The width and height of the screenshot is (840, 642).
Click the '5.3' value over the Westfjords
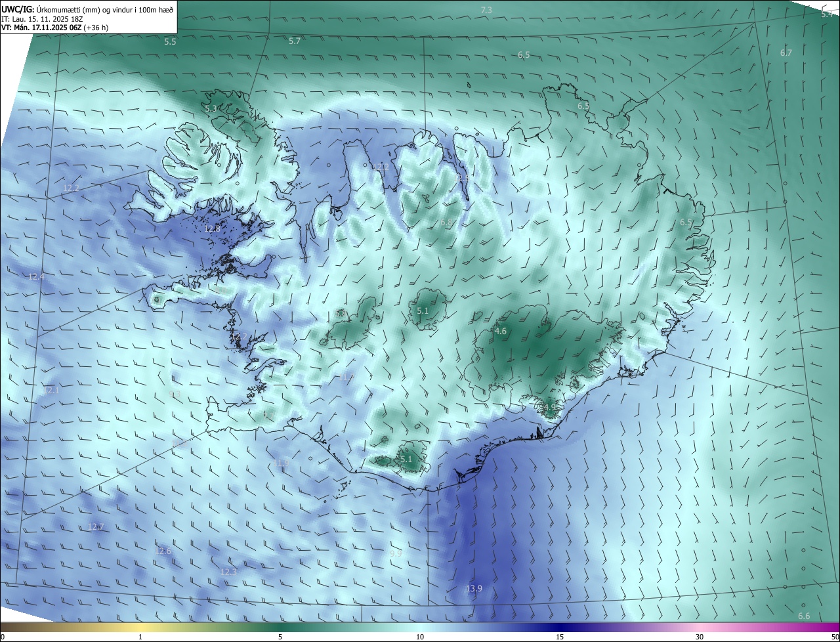pos(211,108)
